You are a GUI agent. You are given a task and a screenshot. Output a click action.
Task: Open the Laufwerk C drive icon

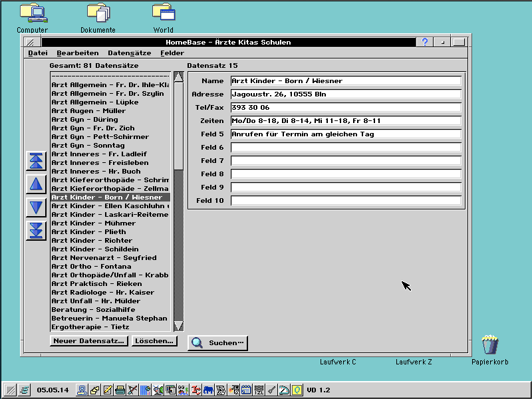click(336, 362)
